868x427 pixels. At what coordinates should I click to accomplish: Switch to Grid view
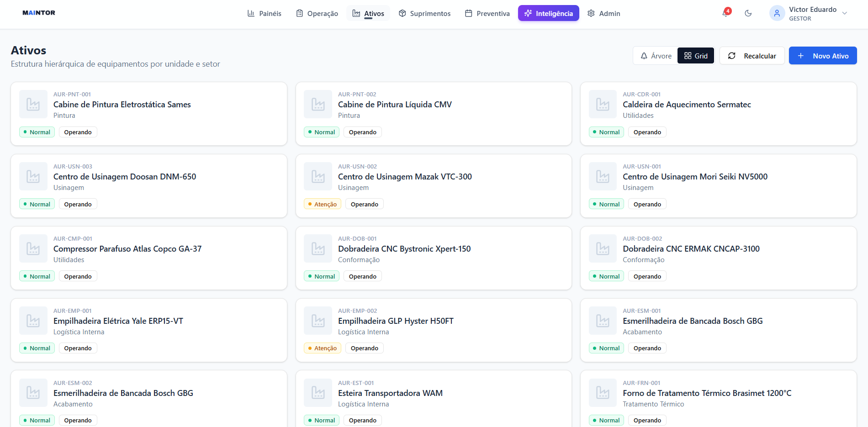point(695,56)
